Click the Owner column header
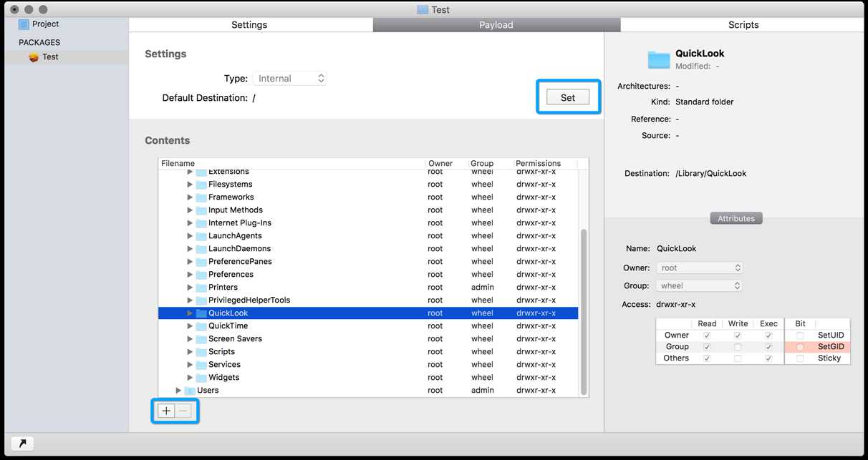868x460 pixels. [447, 164]
